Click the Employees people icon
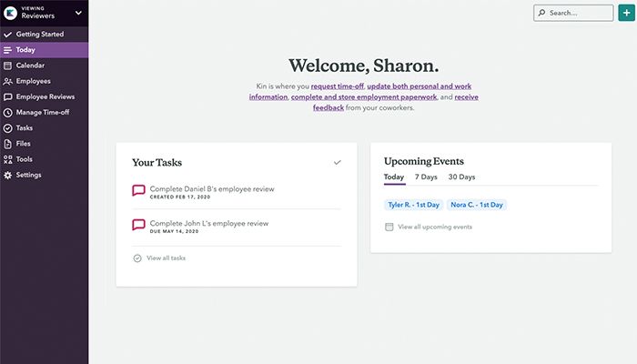The height and width of the screenshot is (364, 637). 7,81
